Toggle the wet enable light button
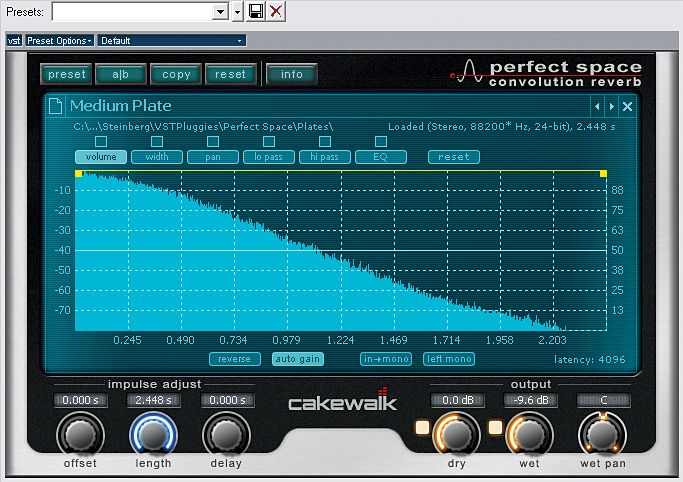The height and width of the screenshot is (482, 683). click(x=495, y=427)
